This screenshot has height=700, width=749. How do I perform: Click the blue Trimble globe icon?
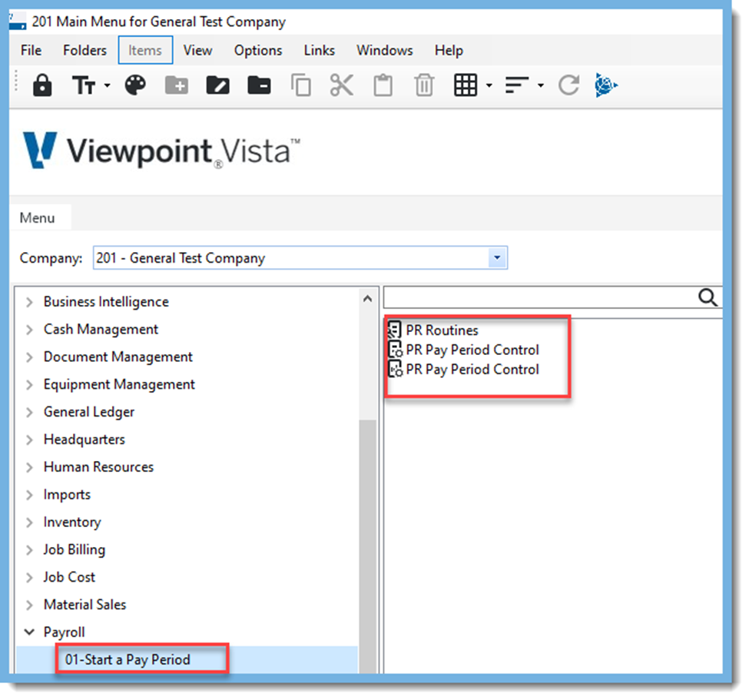point(606,85)
